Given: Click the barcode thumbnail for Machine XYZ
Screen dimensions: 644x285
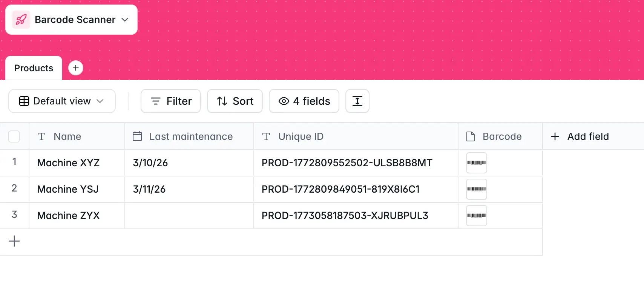Looking at the screenshot, I should point(476,163).
